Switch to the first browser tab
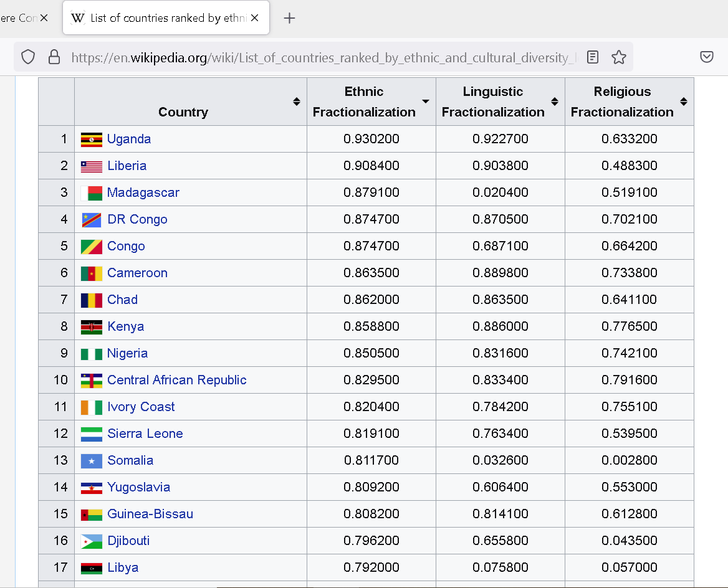The height and width of the screenshot is (588, 728). tap(19, 18)
